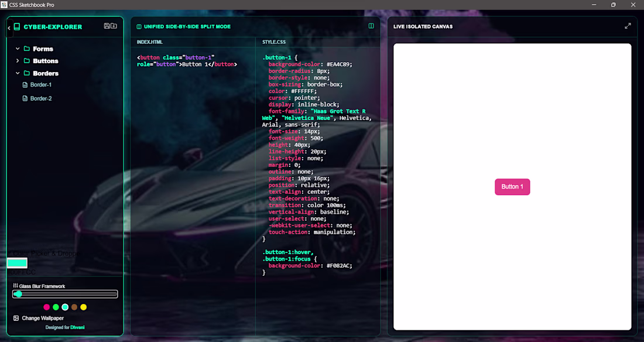Click the save icon in Cyber-Explorer header
This screenshot has height=342, width=644.
107,26
